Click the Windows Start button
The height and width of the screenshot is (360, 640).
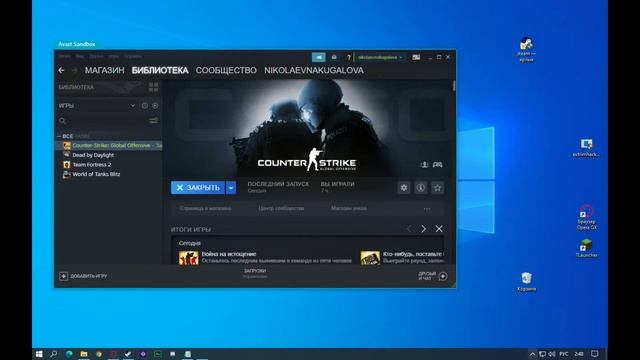[x=39, y=354]
